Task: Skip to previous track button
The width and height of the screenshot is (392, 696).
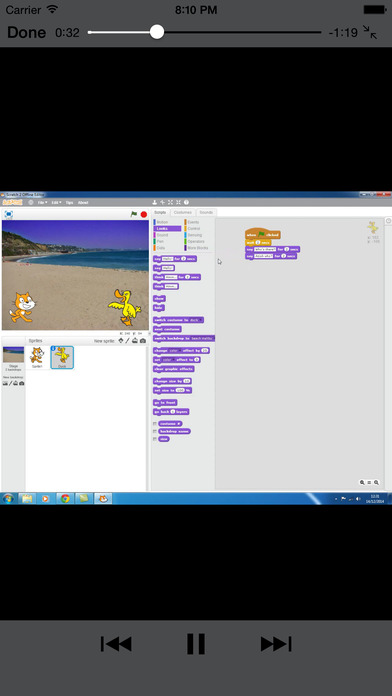Action: coord(116,644)
